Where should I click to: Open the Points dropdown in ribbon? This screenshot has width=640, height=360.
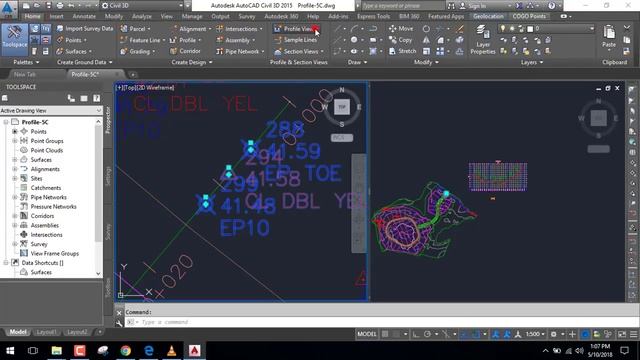(71, 40)
